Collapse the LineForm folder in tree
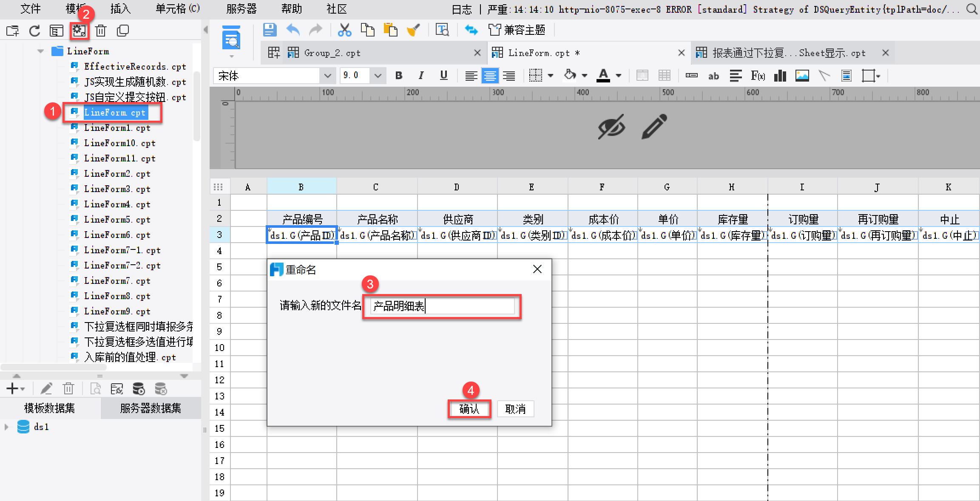Viewport: 980px width, 501px height. point(40,51)
